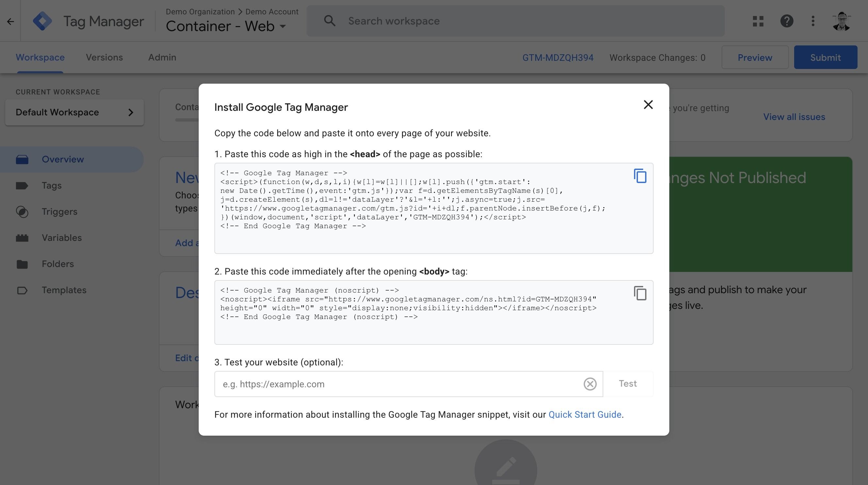Select Triggers in the sidebar
This screenshot has height=485, width=868.
click(x=59, y=211)
